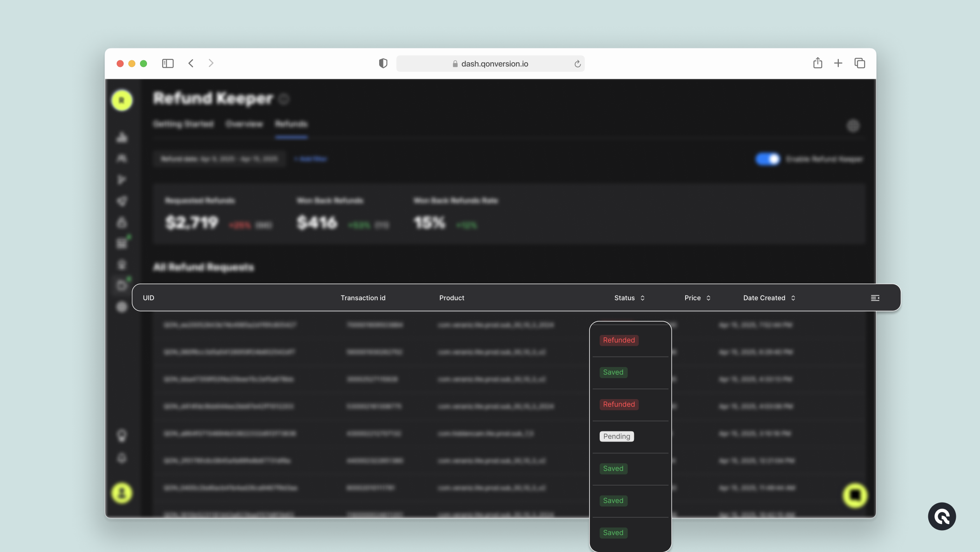Click the Qonversion logo badge
This screenshot has width=980, height=552.
pos(942,517)
